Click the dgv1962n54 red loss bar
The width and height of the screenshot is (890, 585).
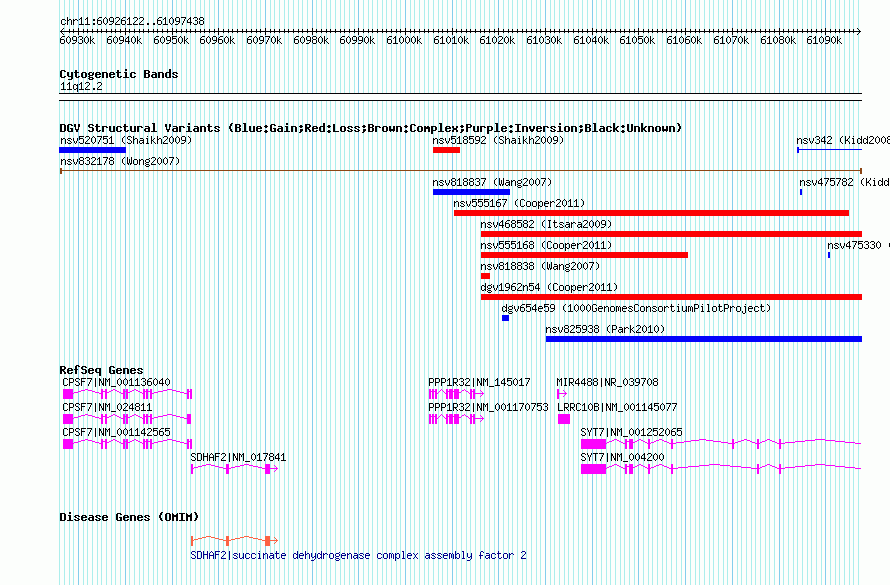click(x=671, y=297)
